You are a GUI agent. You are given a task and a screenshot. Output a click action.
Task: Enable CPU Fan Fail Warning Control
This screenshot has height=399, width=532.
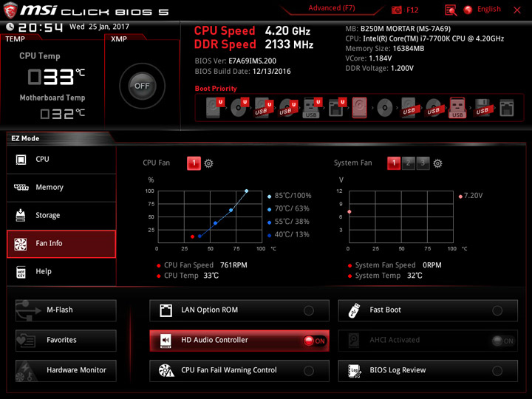pos(239,370)
